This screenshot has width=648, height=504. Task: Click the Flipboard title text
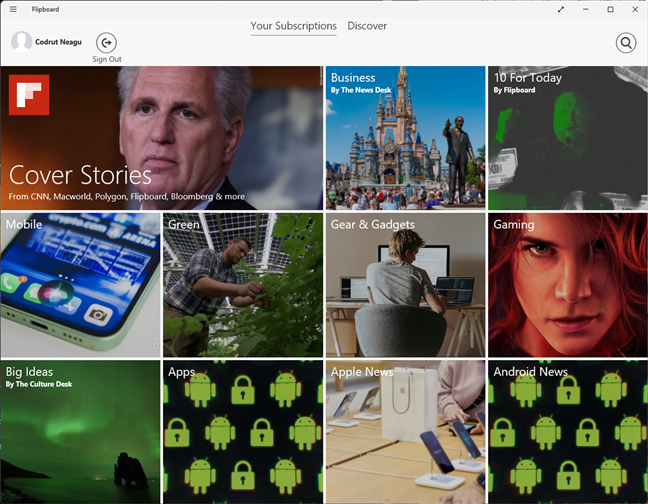(x=45, y=9)
